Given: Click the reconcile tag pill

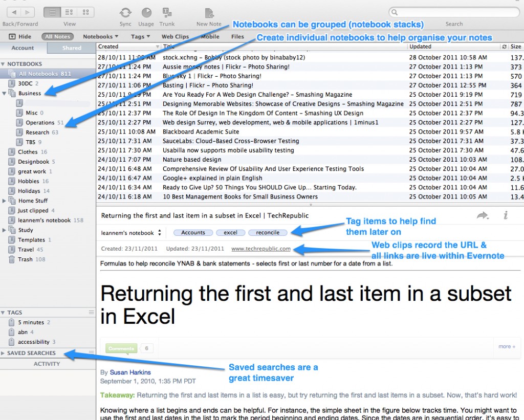Looking at the screenshot, I should (x=268, y=233).
